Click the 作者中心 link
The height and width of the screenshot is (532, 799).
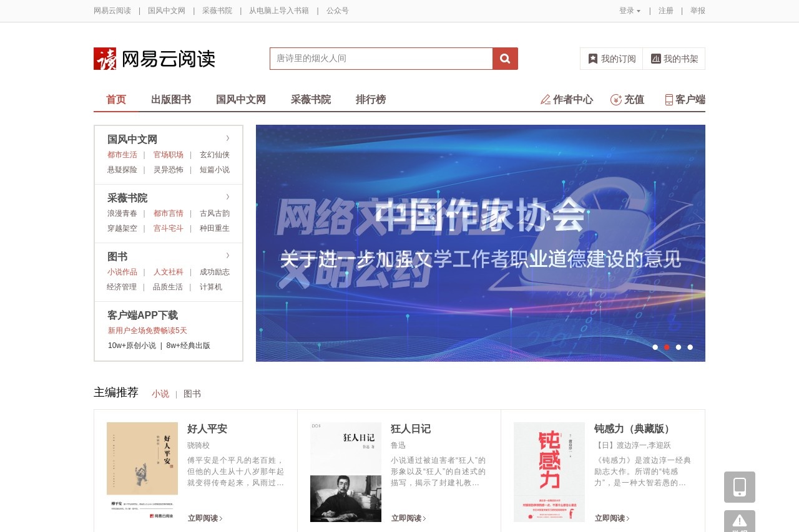tap(573, 100)
